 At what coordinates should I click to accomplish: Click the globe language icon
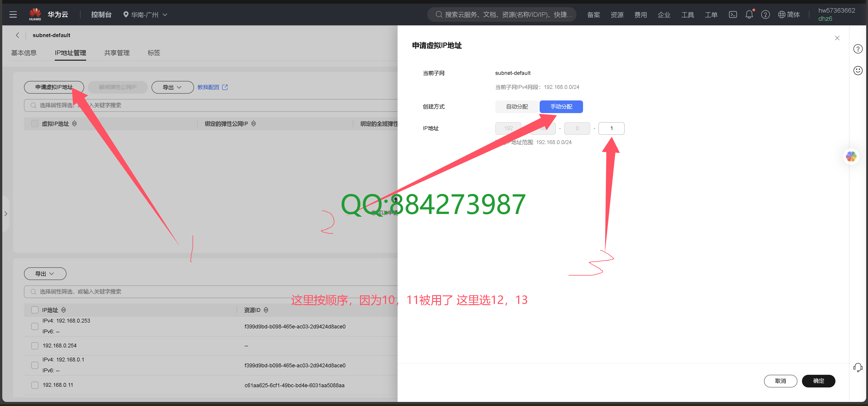[781, 14]
